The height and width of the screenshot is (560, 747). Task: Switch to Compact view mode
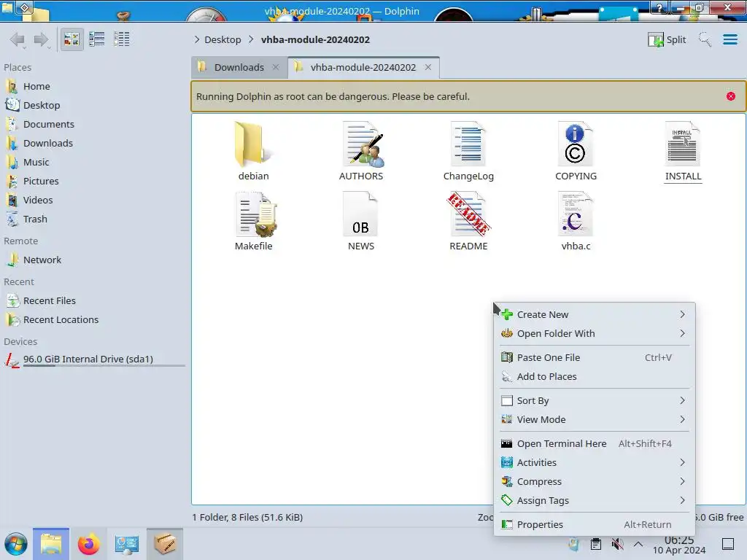97,39
